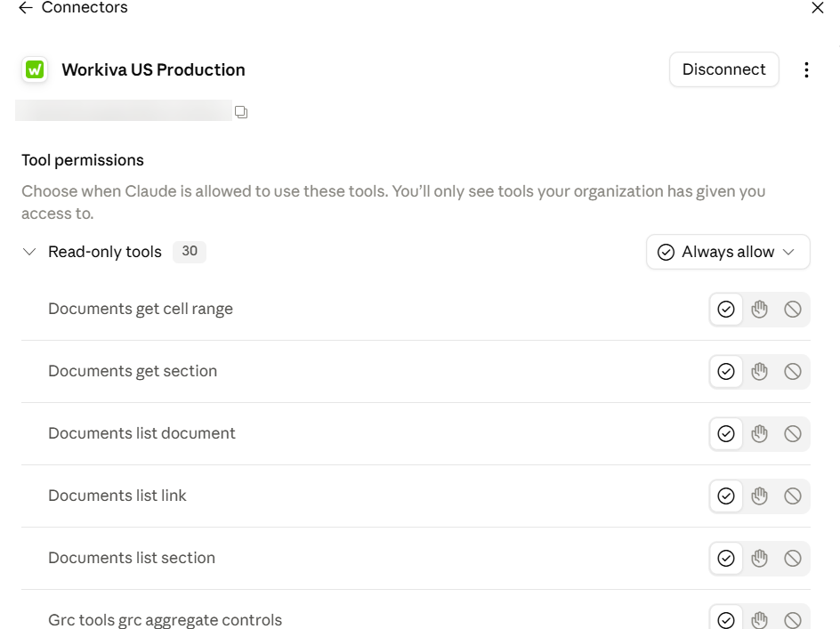Require approval for Documents list section
This screenshot has width=840, height=629.
click(759, 558)
